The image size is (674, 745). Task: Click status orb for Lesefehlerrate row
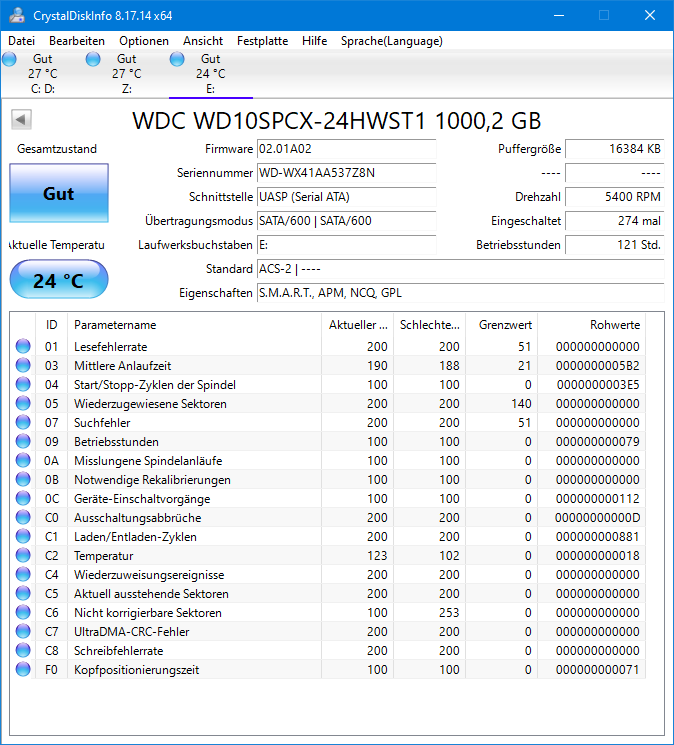point(23,346)
